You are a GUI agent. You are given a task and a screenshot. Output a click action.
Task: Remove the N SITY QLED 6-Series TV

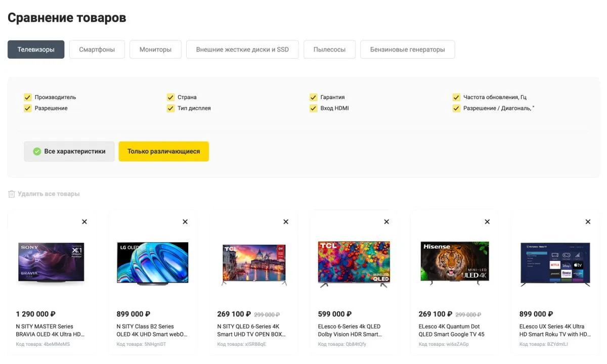(x=286, y=221)
